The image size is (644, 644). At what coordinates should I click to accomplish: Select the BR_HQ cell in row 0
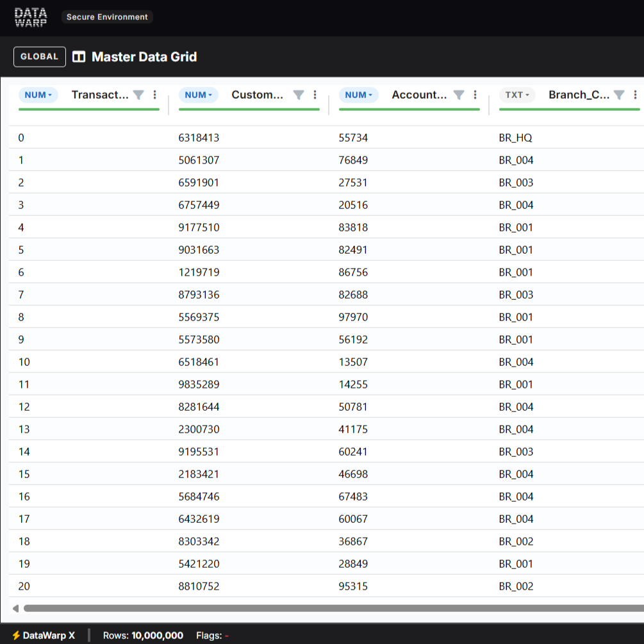coord(515,138)
